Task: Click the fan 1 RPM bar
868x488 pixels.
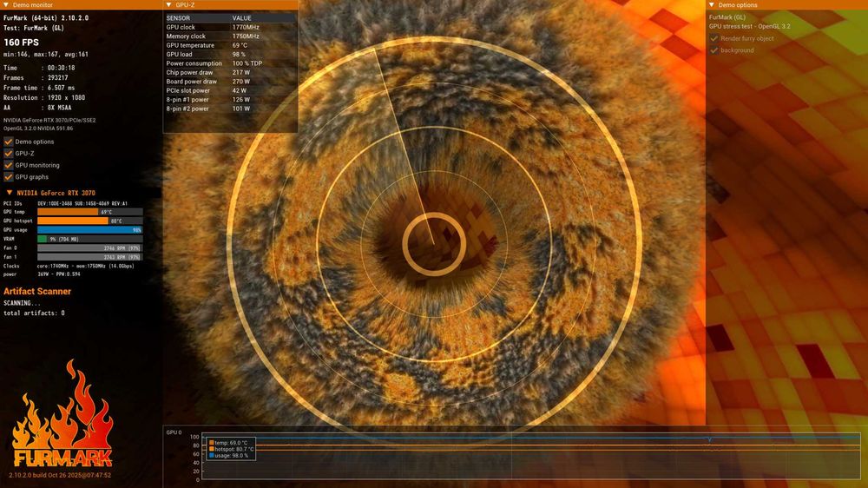Action: click(89, 257)
